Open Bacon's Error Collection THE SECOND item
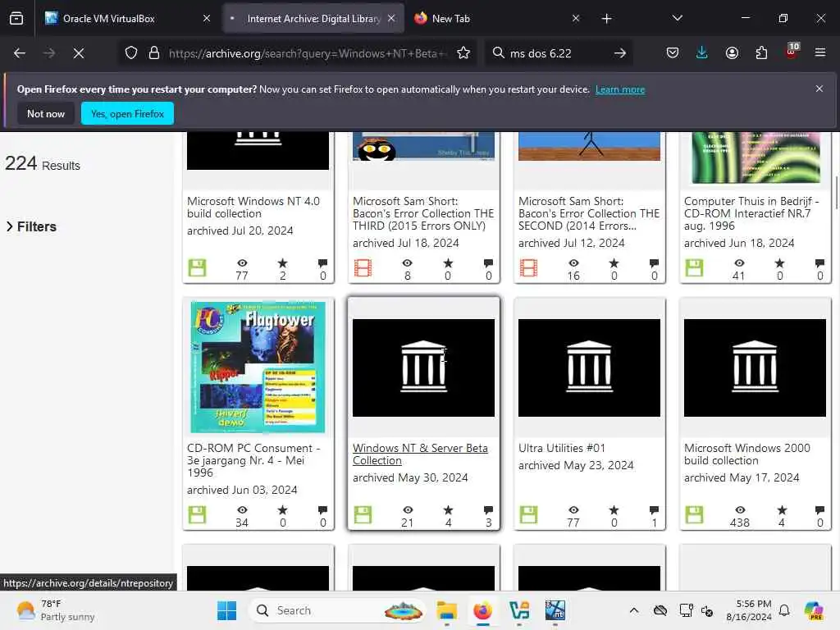The image size is (840, 630). point(589,213)
